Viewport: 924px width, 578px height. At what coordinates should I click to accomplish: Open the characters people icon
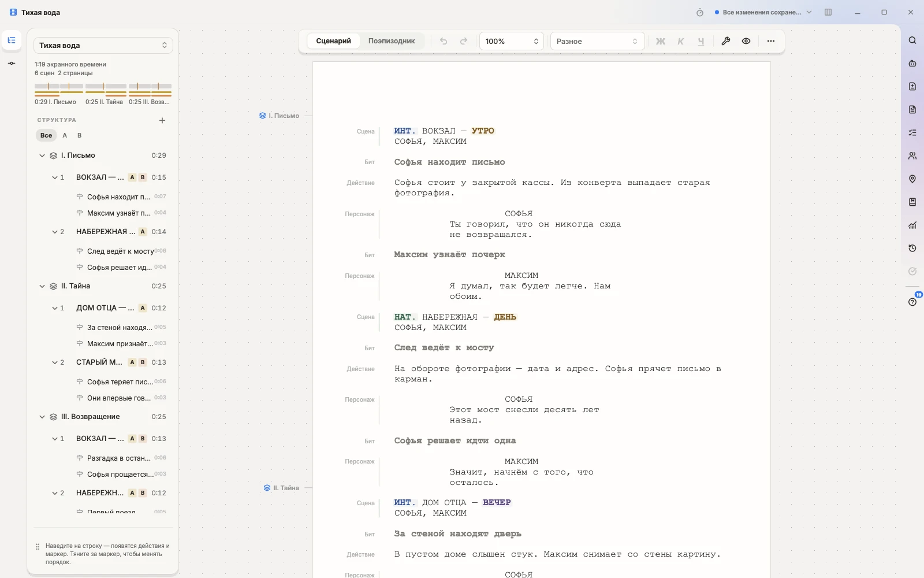912,156
